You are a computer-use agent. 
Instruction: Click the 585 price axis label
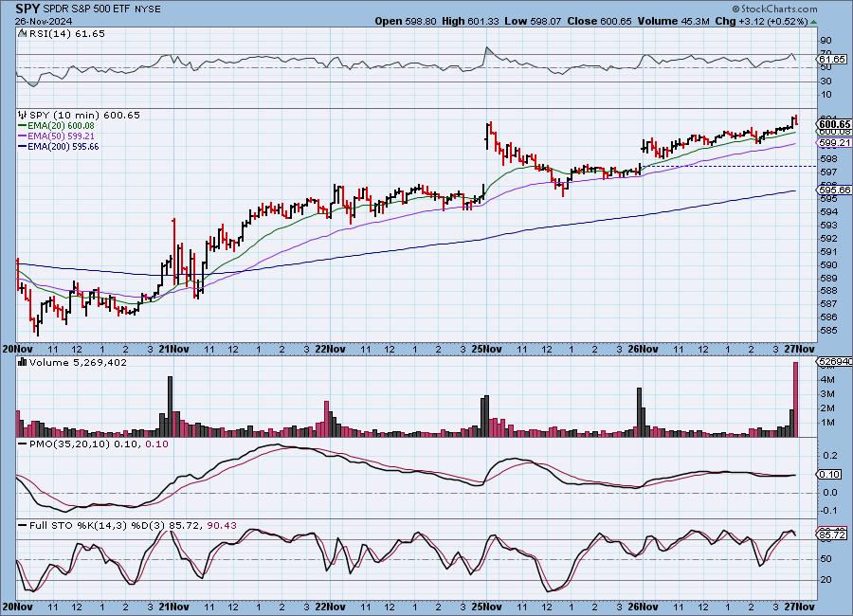828,331
